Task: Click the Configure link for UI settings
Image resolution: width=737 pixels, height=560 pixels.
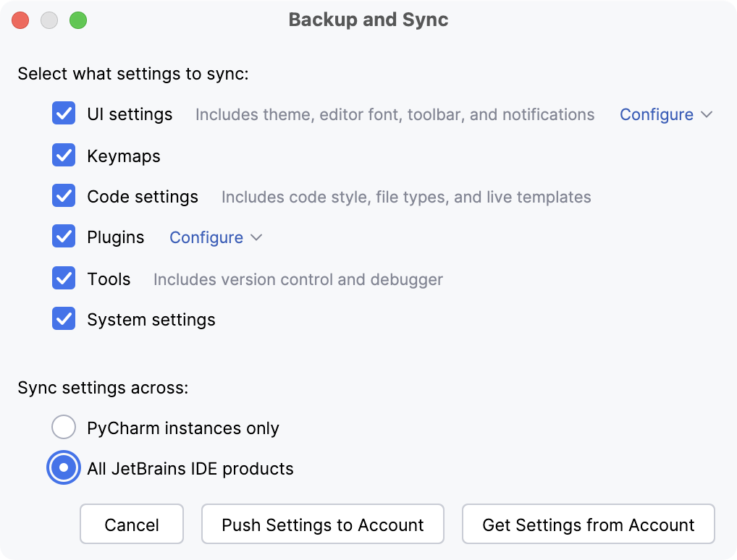Action: point(655,114)
